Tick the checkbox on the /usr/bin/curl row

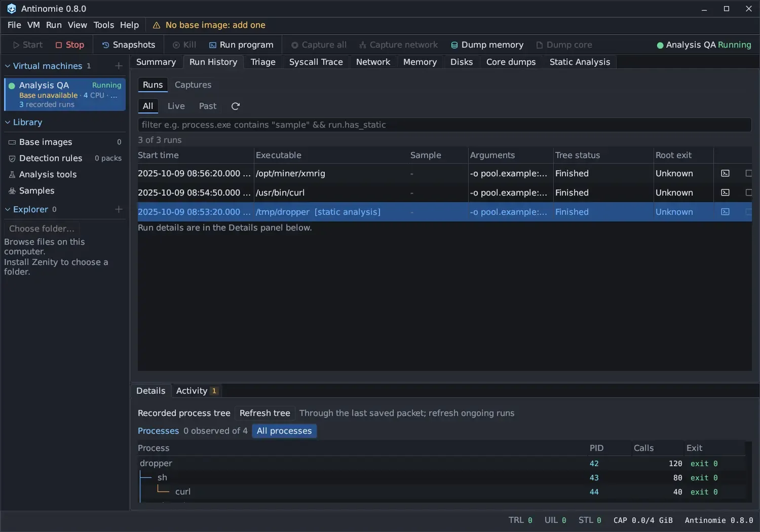[x=749, y=193]
